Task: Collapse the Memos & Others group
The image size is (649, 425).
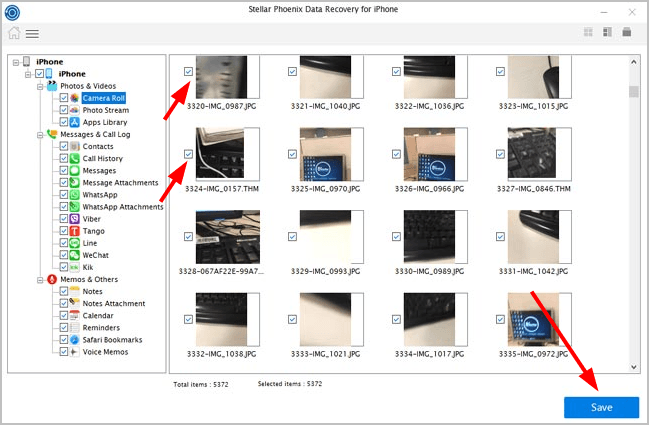Action: point(40,280)
